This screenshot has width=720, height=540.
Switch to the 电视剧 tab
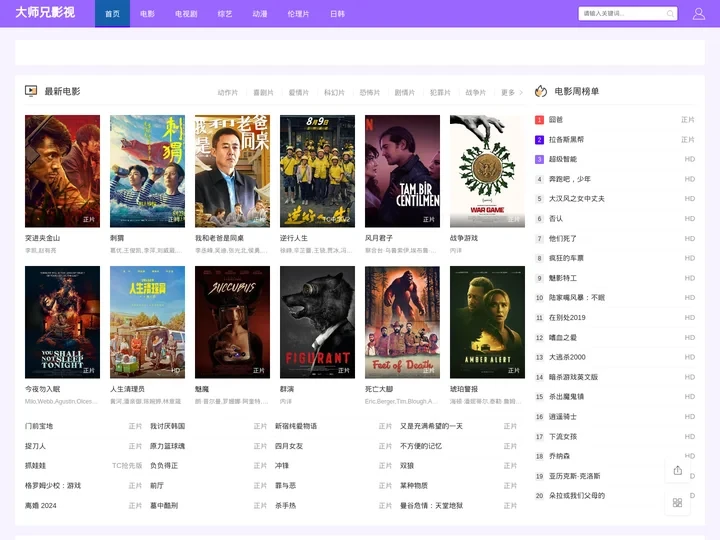tap(186, 14)
